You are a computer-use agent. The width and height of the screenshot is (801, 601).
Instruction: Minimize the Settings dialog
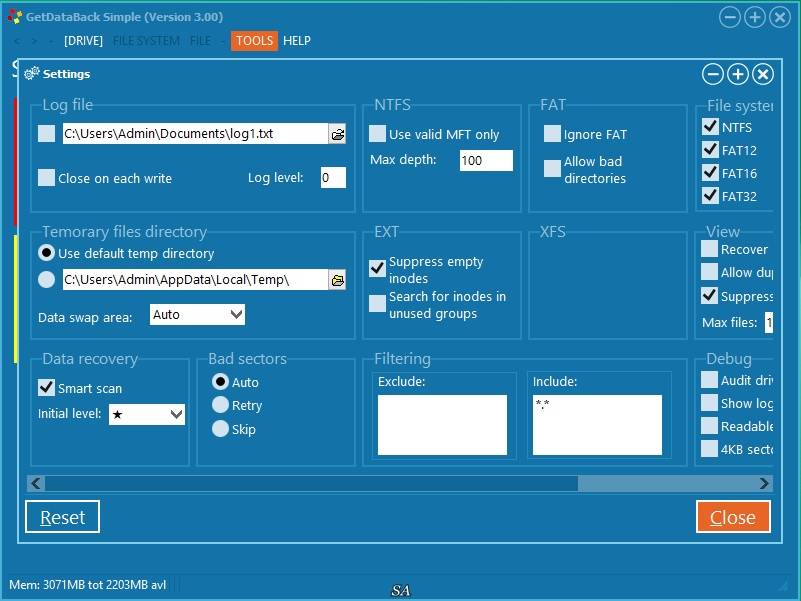point(713,74)
